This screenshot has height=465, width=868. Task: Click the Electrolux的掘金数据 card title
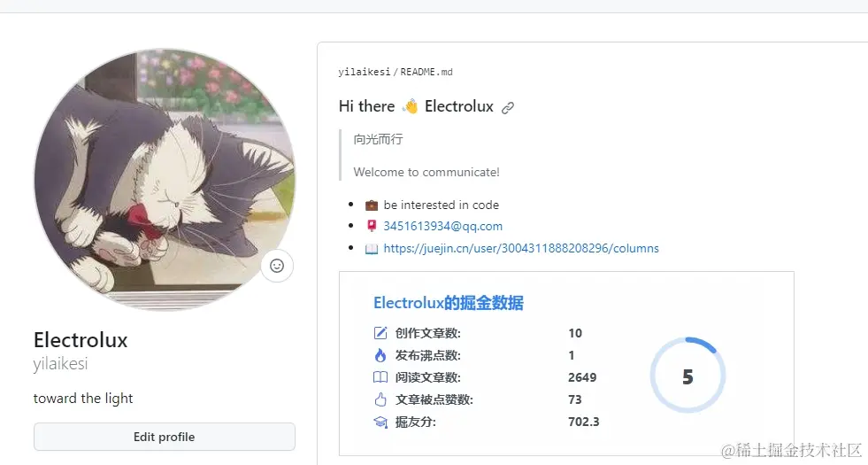pos(448,303)
